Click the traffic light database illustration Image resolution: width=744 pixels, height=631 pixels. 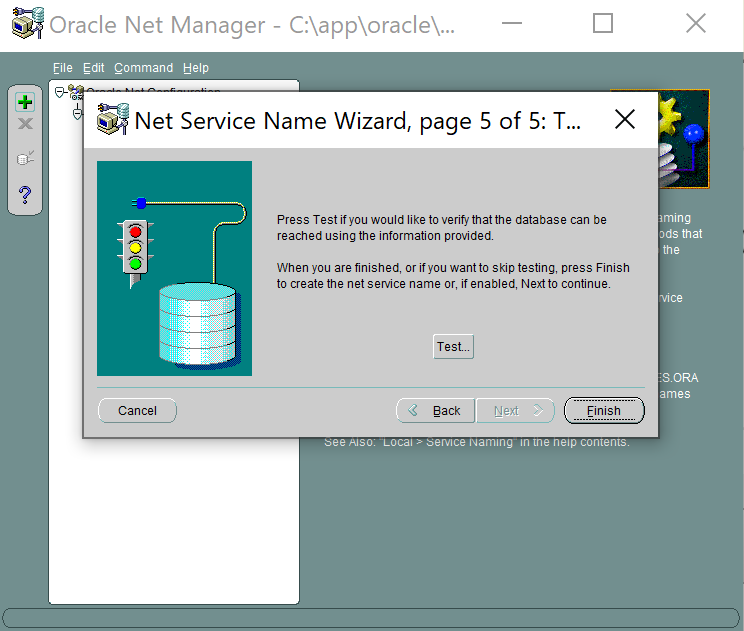point(174,268)
